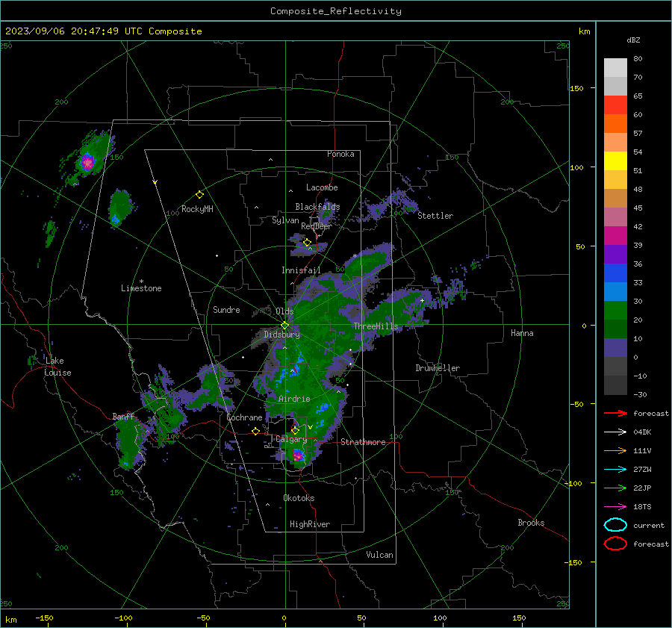
Task: Click the Sundre label
Action: click(x=226, y=310)
